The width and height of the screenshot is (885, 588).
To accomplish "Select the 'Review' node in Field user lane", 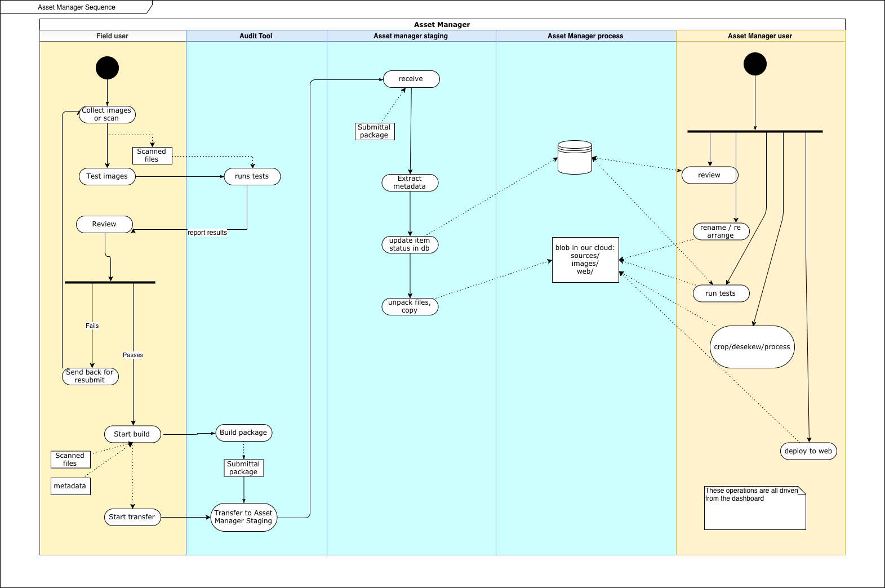I will (x=104, y=224).
